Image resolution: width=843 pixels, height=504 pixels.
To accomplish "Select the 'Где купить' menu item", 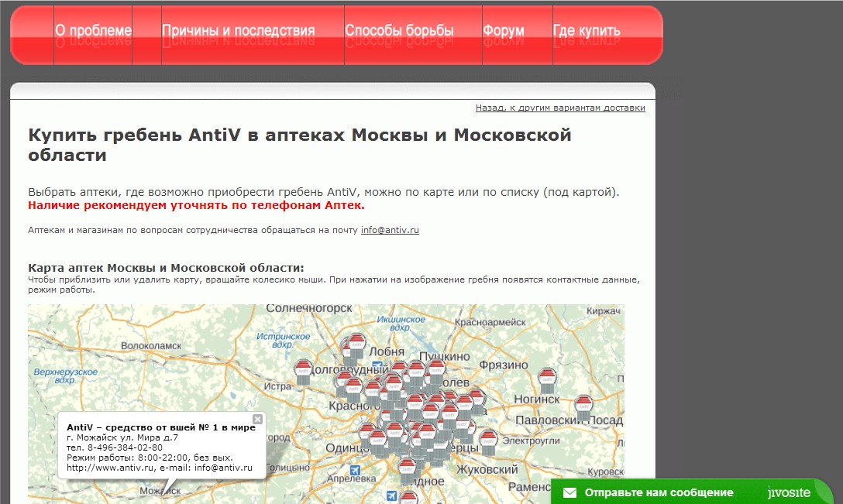I will point(587,31).
